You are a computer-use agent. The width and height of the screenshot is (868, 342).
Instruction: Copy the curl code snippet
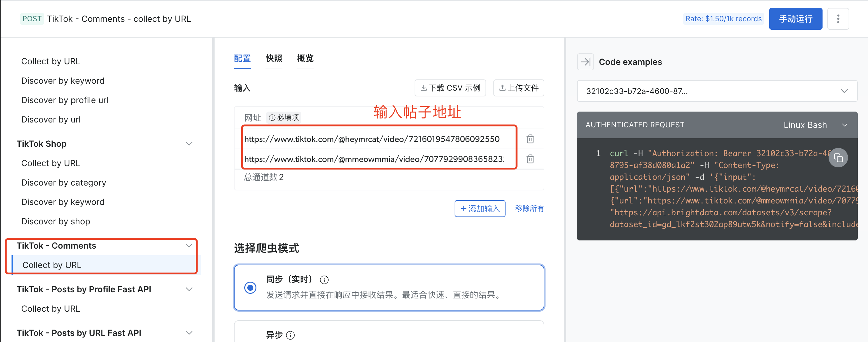point(838,158)
